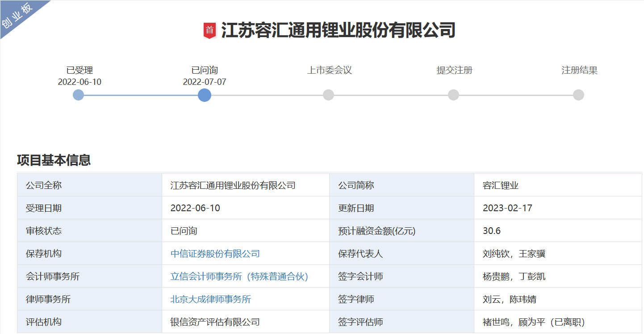
Task: Open the 中信证券股份有限公司 link
Action: (x=215, y=254)
